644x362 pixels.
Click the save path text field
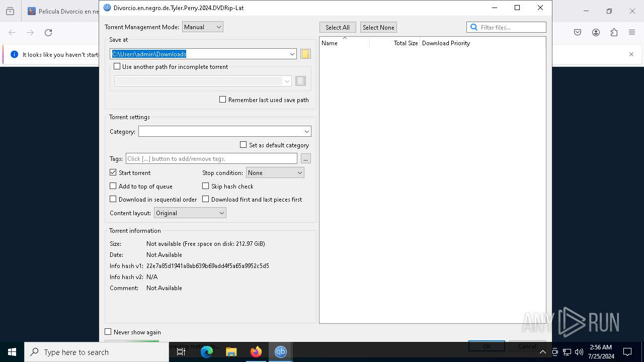click(x=203, y=54)
